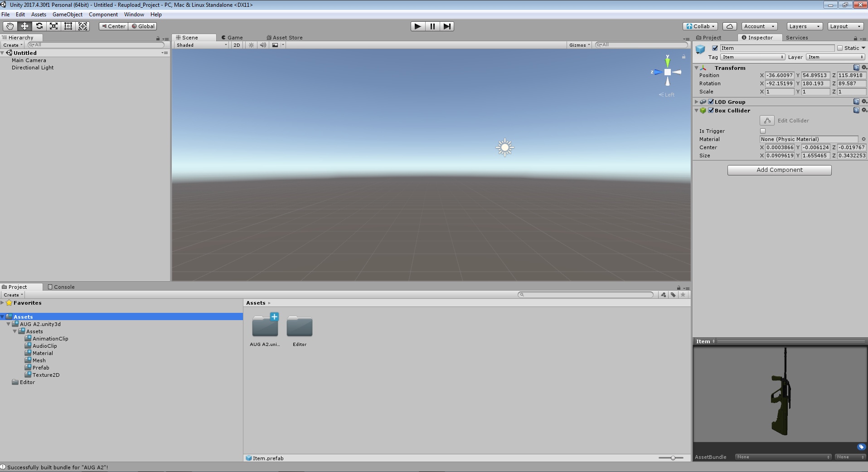Open Project panel Create button

click(x=13, y=295)
